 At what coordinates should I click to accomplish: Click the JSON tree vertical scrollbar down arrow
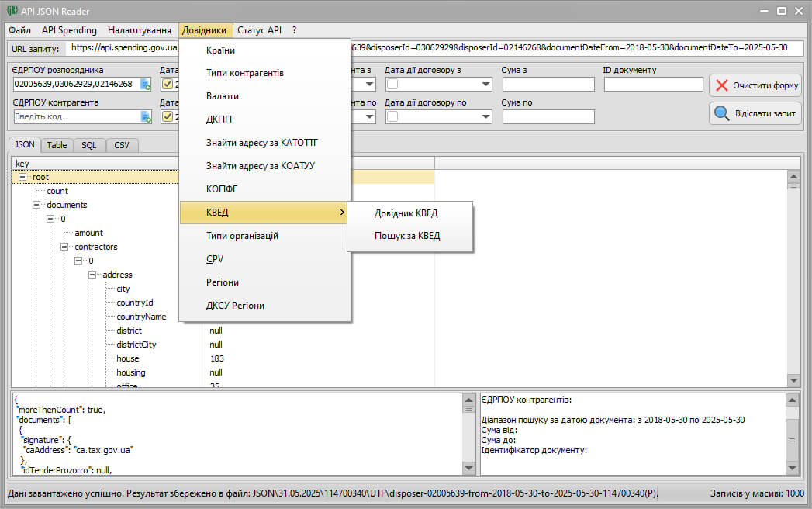tap(793, 380)
